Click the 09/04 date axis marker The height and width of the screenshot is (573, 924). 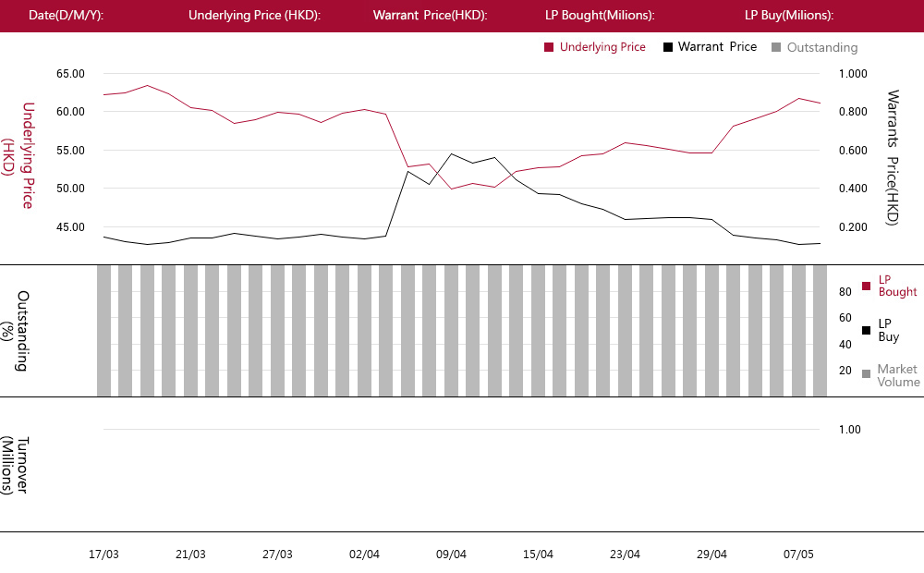[451, 555]
